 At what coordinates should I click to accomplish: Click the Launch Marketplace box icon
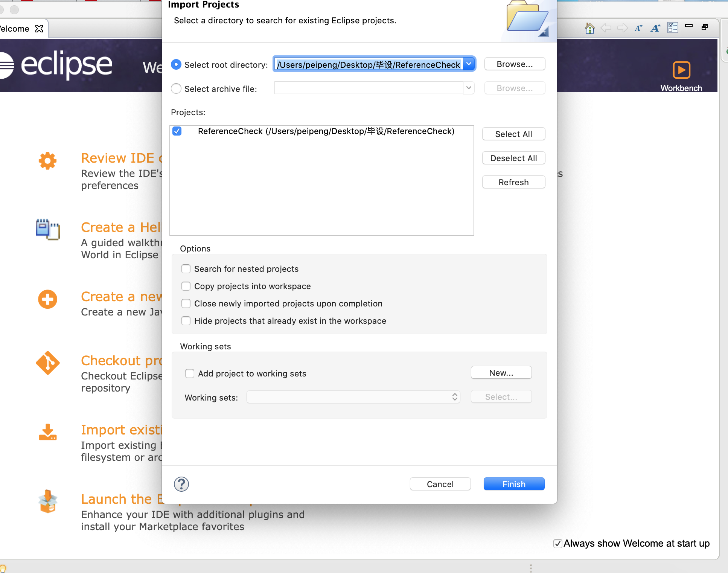coord(47,501)
